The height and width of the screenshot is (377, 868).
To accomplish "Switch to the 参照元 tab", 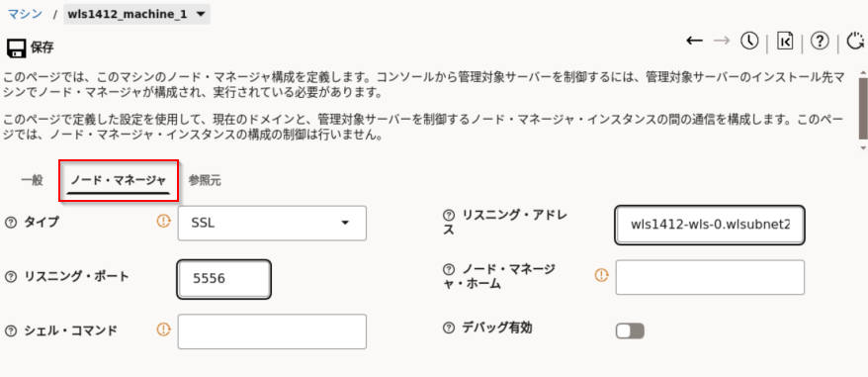I will (205, 180).
